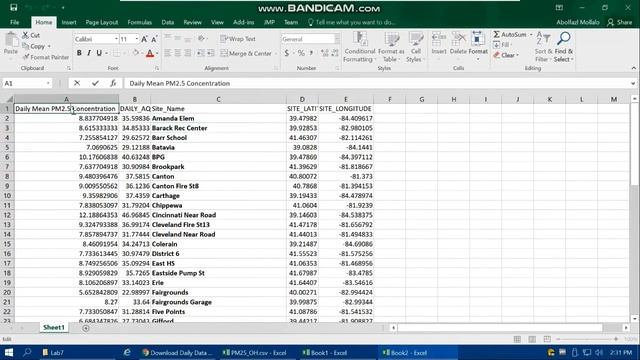Click the Name Box showing A1
The width and height of the screenshot is (640, 360).
(x=24, y=83)
